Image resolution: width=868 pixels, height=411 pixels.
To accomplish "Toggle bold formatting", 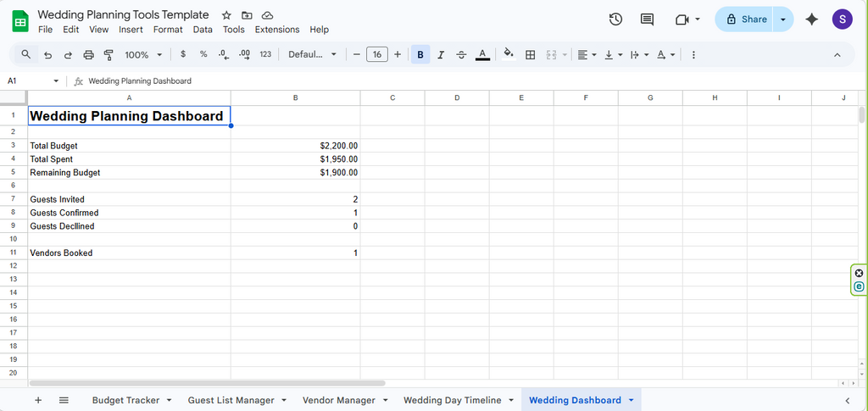I will point(420,55).
